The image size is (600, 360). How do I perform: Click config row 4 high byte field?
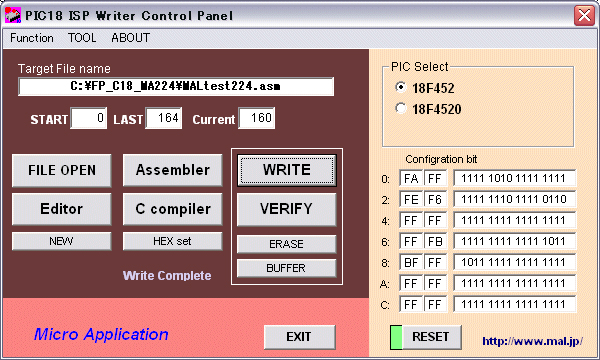coord(411,220)
